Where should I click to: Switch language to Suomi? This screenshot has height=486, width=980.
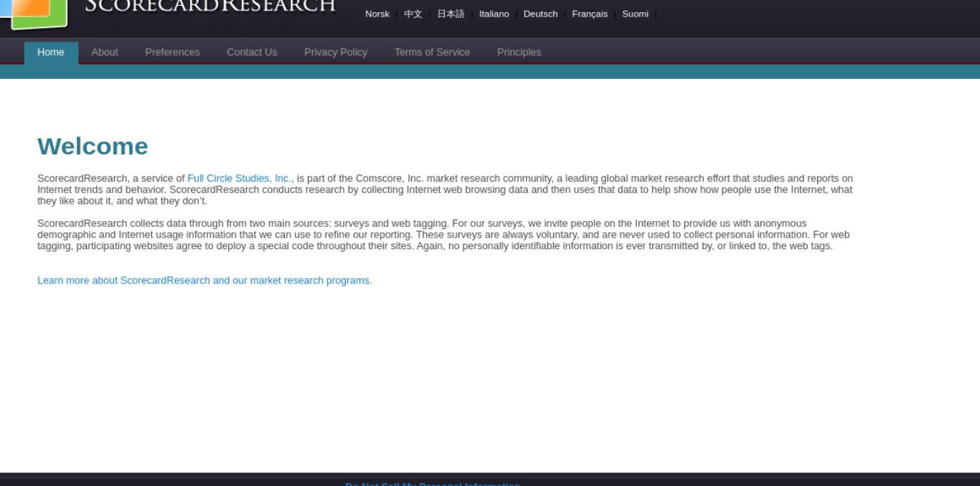click(x=635, y=14)
